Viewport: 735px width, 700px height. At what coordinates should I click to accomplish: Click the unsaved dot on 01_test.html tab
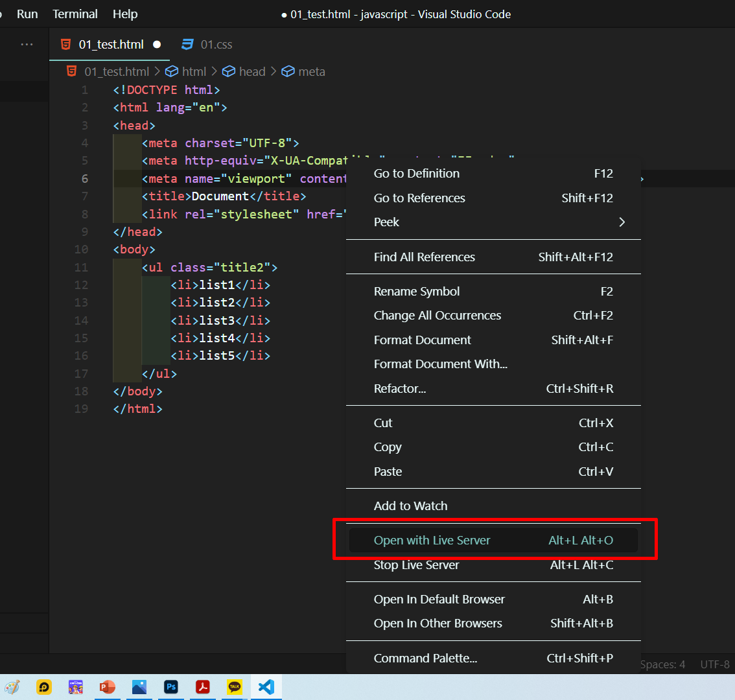click(x=157, y=45)
